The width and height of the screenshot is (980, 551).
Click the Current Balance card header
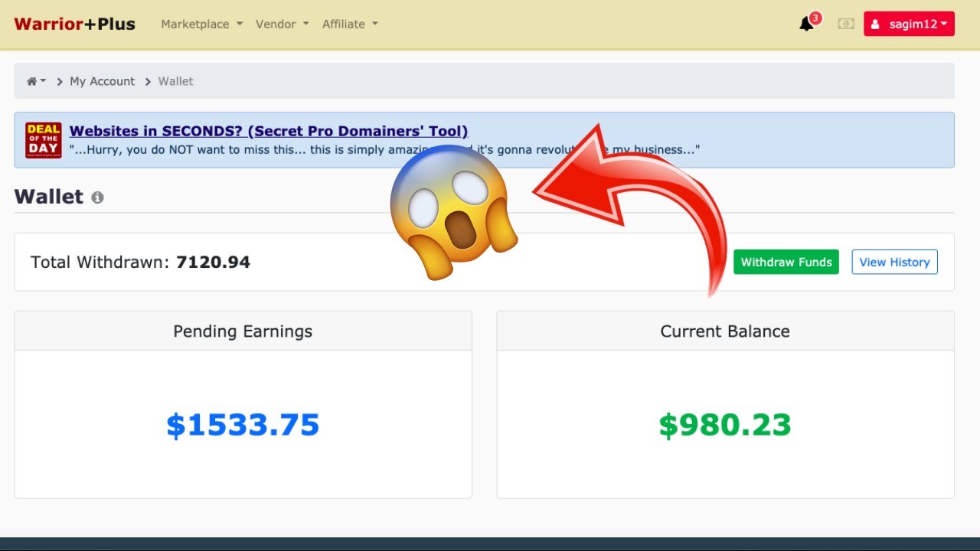[725, 331]
